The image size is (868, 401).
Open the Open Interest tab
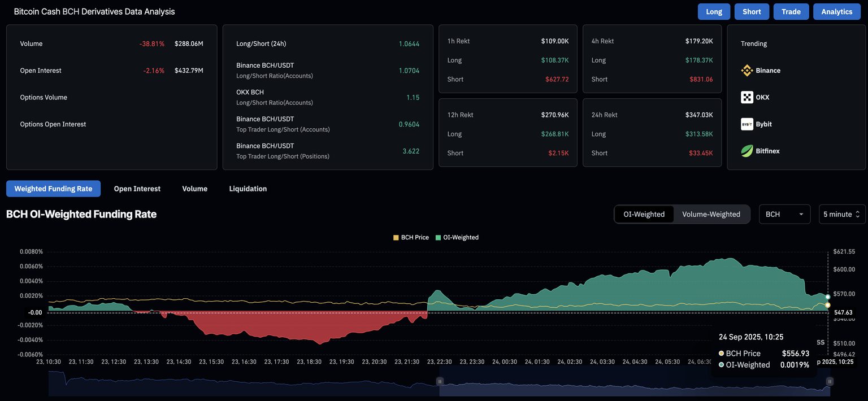click(137, 189)
